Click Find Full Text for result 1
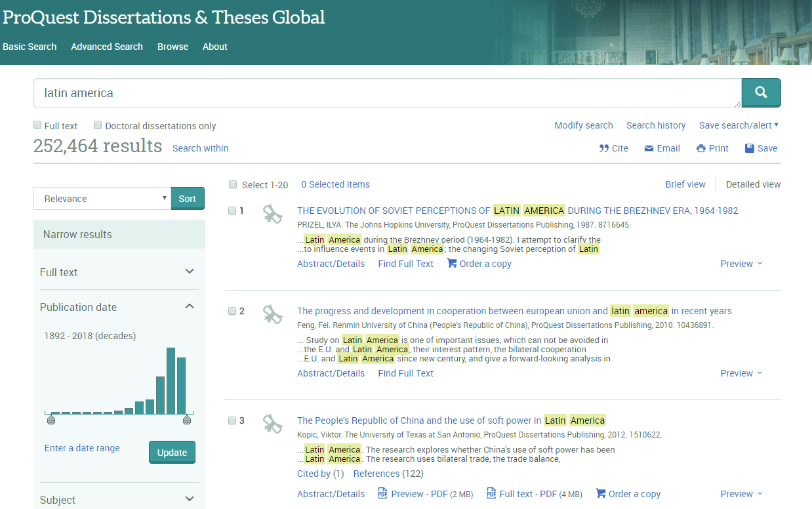This screenshot has width=812, height=509. (x=405, y=264)
